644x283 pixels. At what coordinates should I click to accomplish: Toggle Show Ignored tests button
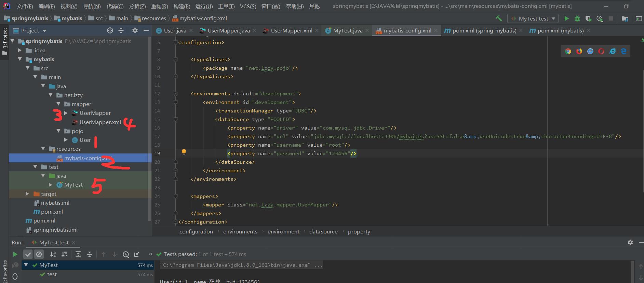click(x=39, y=254)
